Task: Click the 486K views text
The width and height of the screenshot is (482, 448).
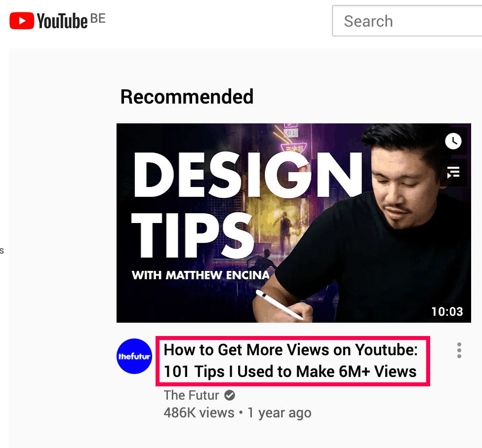Action: (x=199, y=412)
